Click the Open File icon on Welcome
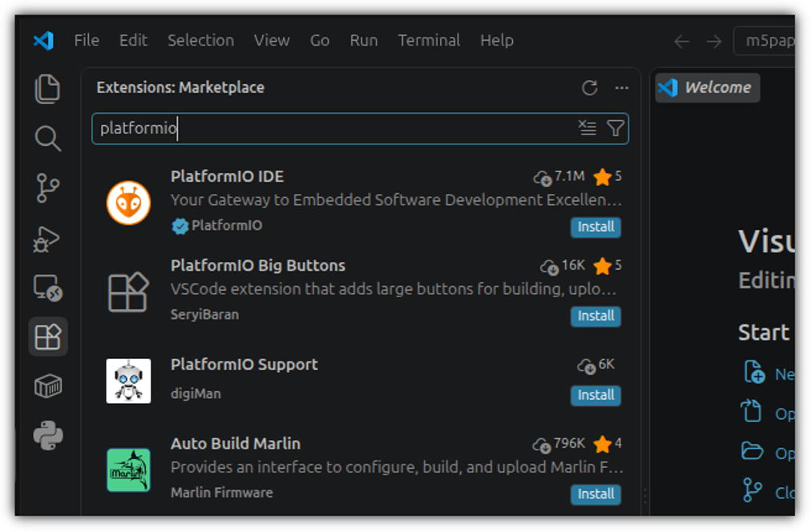 pyautogui.click(x=752, y=412)
